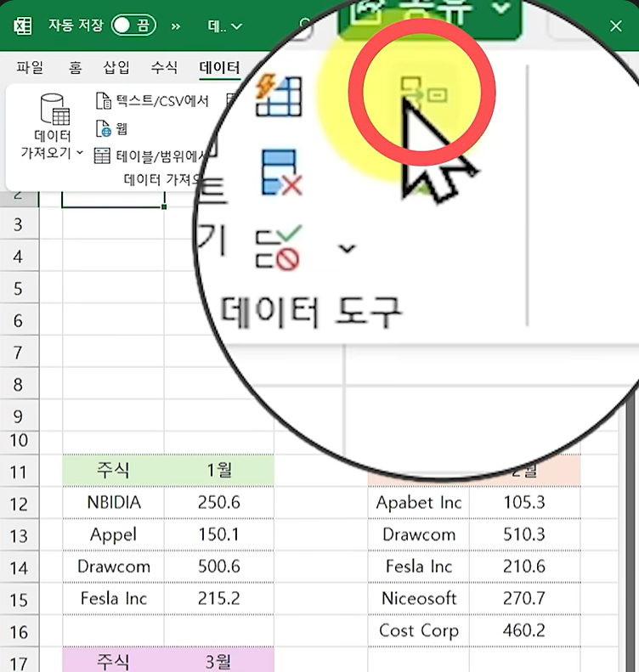The height and width of the screenshot is (672, 639).
Task: Select row header 6
Action: pyautogui.click(x=19, y=320)
